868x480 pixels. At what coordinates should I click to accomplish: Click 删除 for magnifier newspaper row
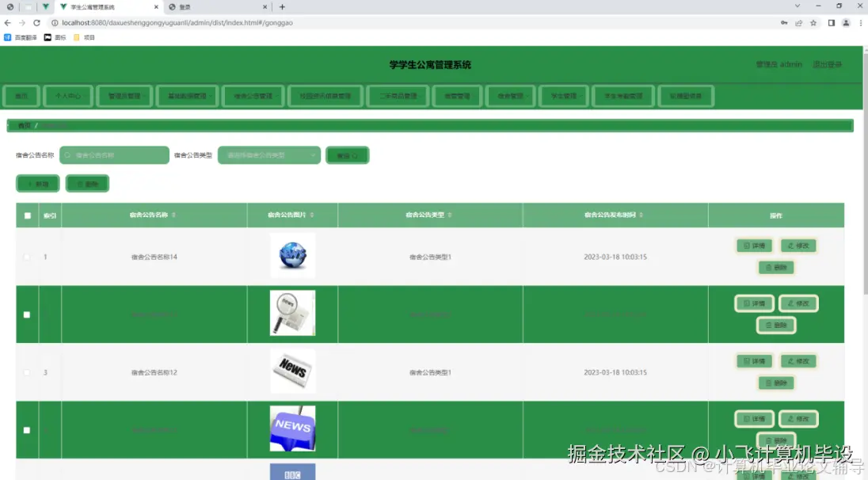(776, 325)
